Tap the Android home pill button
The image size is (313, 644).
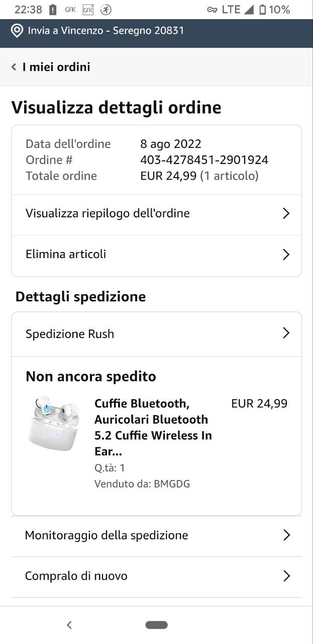[x=156, y=625]
